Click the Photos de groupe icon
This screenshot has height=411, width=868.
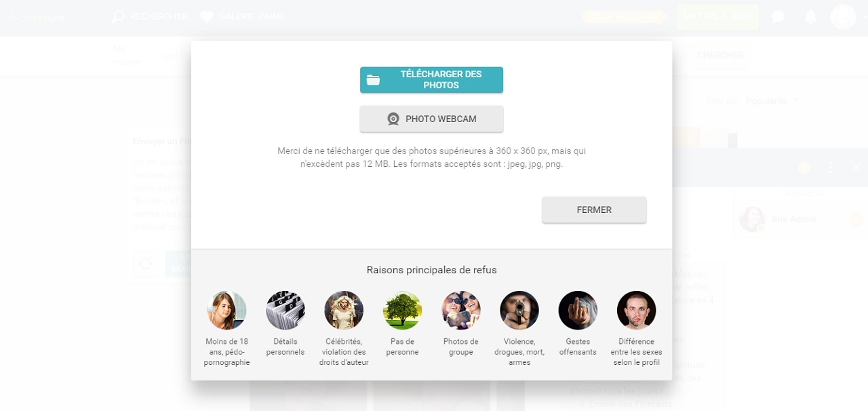pos(461,311)
